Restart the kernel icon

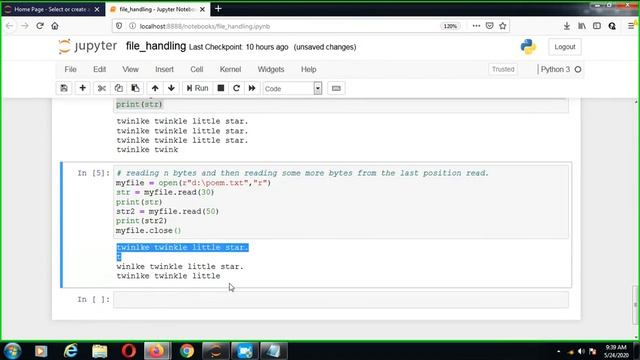(x=236, y=88)
